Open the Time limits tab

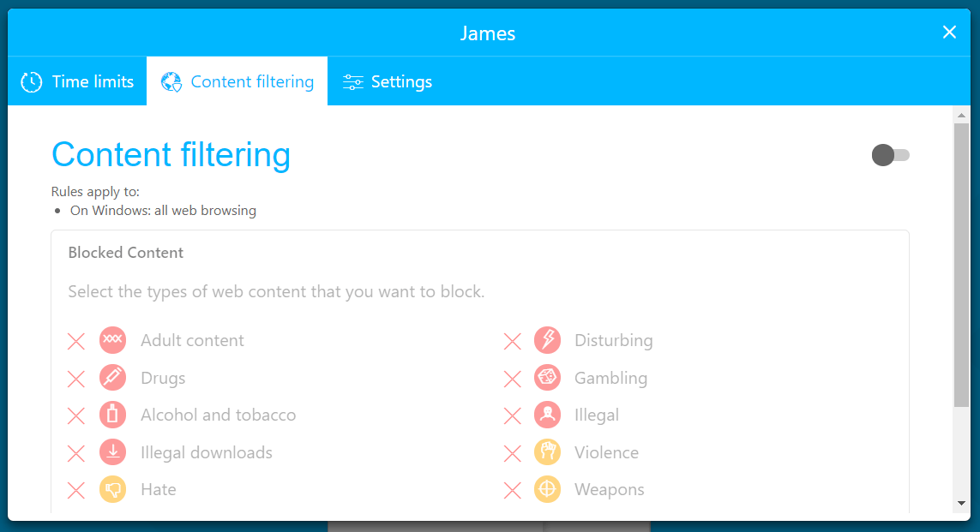[78, 81]
